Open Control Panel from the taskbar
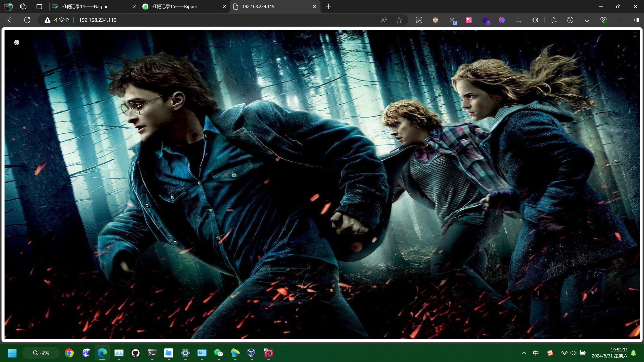 coord(202,353)
